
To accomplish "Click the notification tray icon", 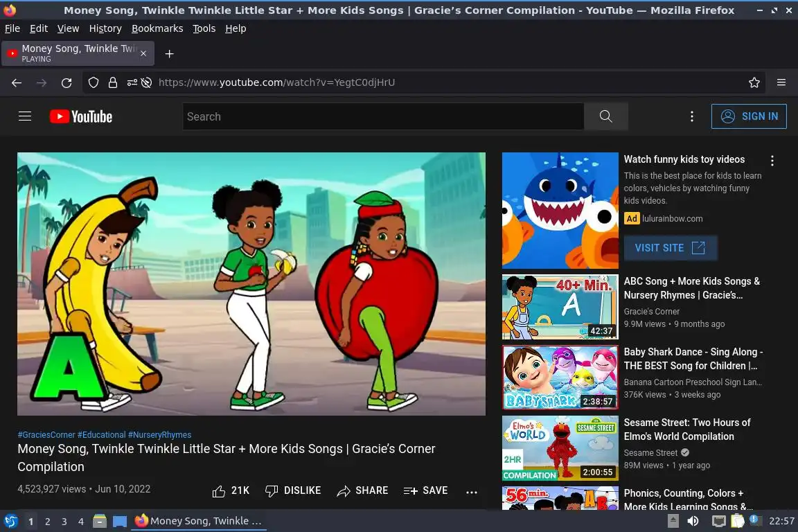I will [755, 520].
